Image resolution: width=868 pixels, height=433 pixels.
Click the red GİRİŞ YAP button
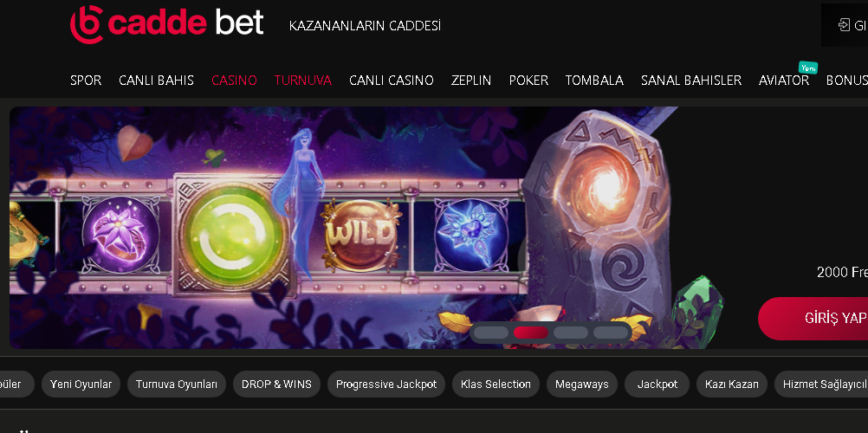(813, 319)
